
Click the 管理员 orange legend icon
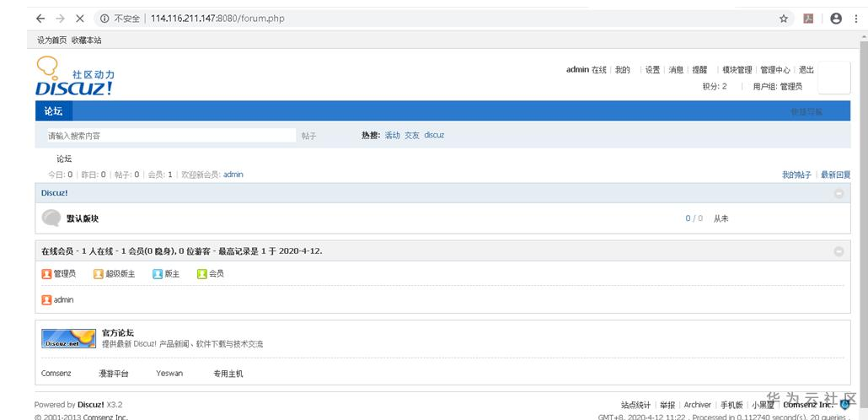click(x=46, y=273)
